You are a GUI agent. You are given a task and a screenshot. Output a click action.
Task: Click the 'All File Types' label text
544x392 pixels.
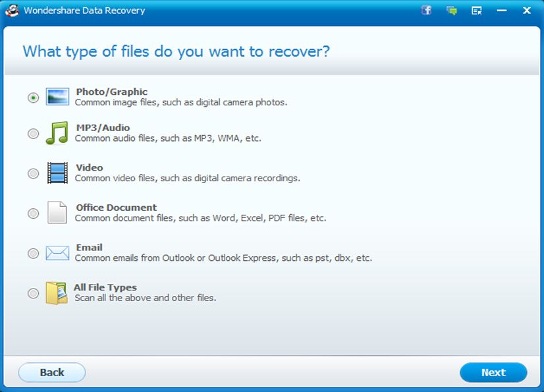pyautogui.click(x=105, y=287)
